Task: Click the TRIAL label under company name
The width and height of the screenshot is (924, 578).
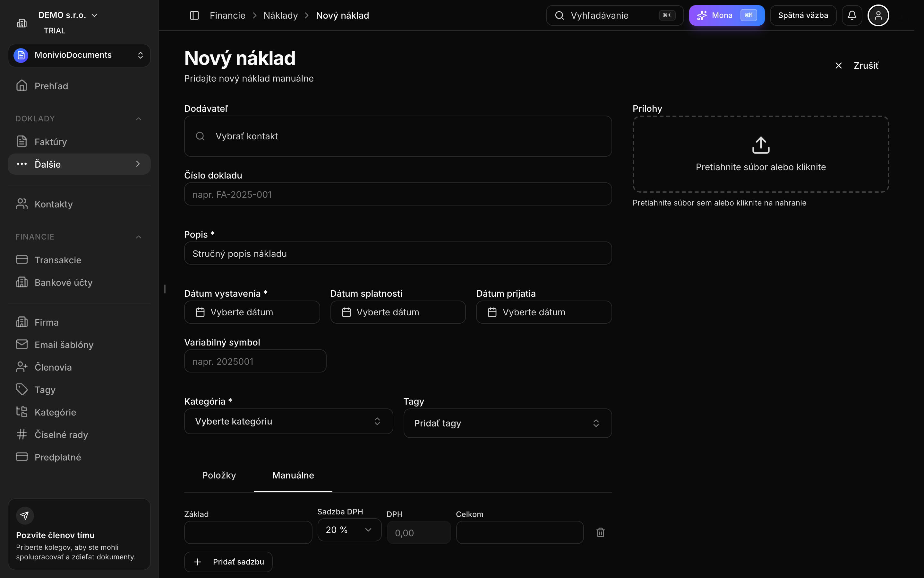Action: point(55,31)
